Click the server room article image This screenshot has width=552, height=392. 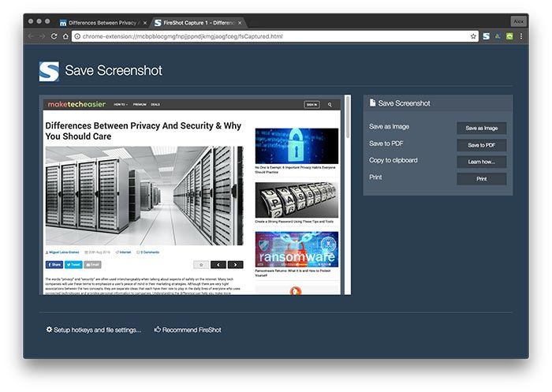[x=144, y=196]
